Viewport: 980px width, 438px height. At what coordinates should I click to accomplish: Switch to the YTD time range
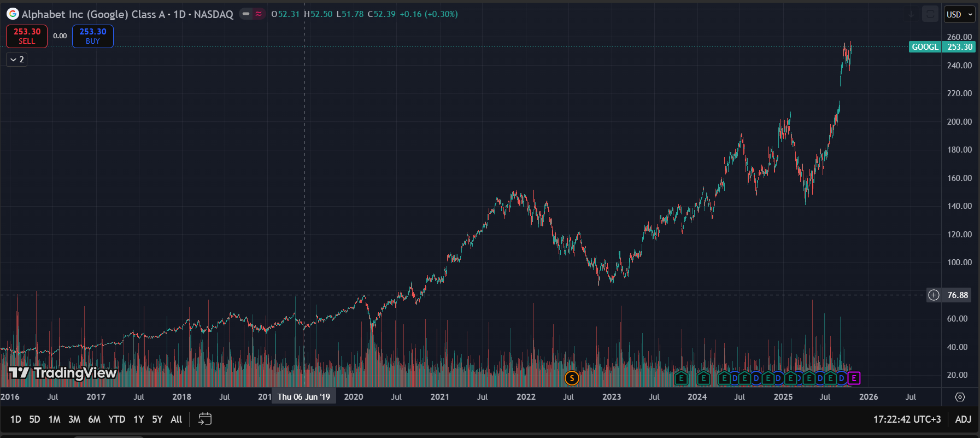point(116,419)
